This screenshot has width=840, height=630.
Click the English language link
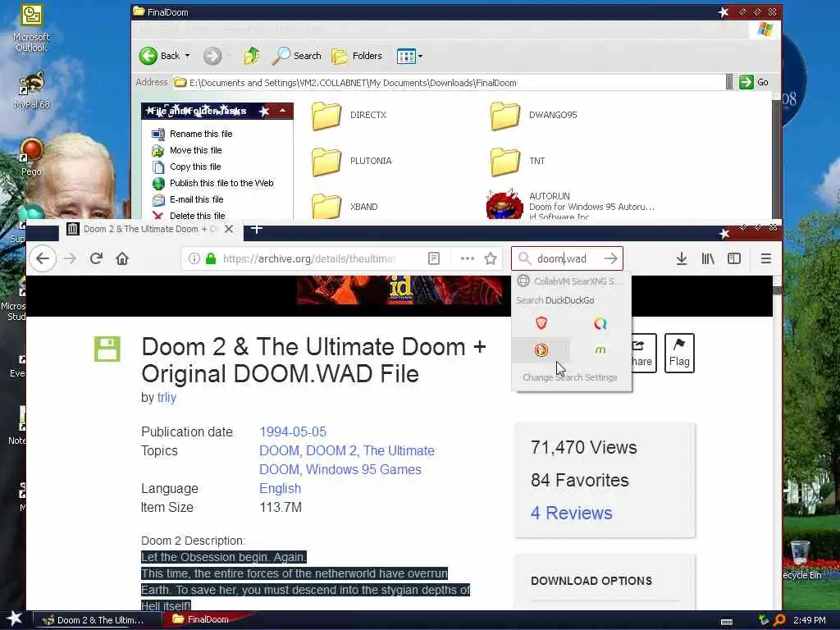(x=281, y=489)
